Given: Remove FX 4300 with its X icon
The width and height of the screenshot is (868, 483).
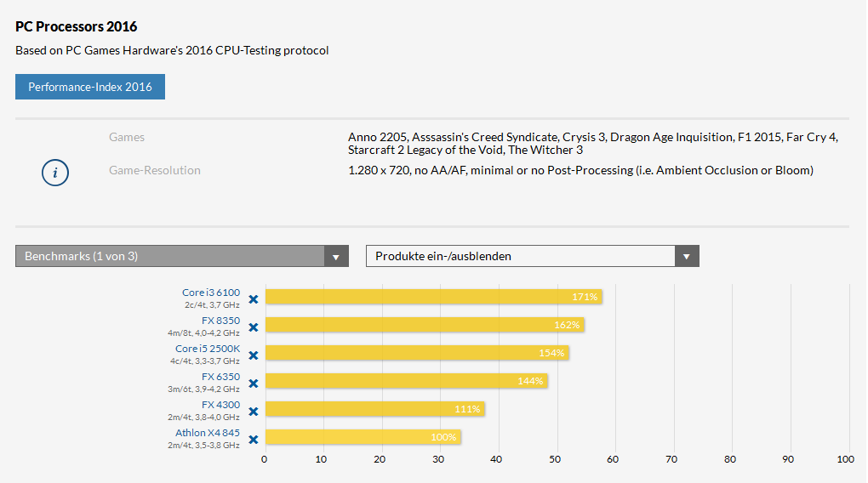Looking at the screenshot, I should 254,412.
